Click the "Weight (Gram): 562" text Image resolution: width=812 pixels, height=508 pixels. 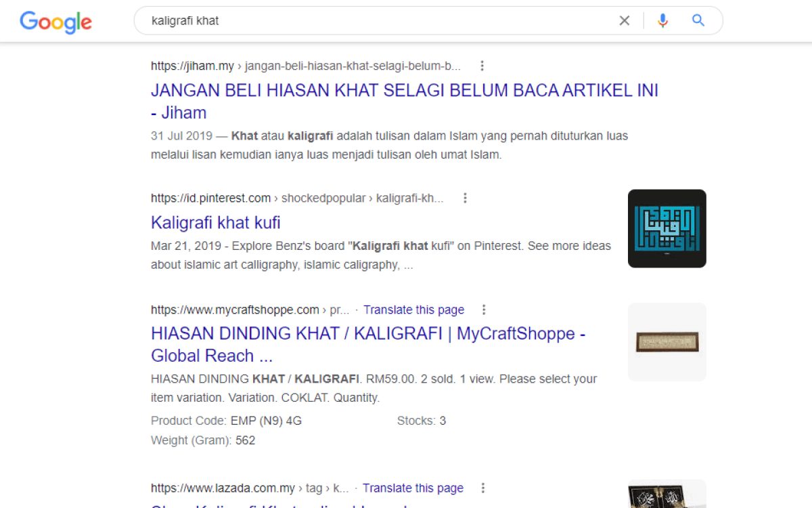[x=203, y=440]
